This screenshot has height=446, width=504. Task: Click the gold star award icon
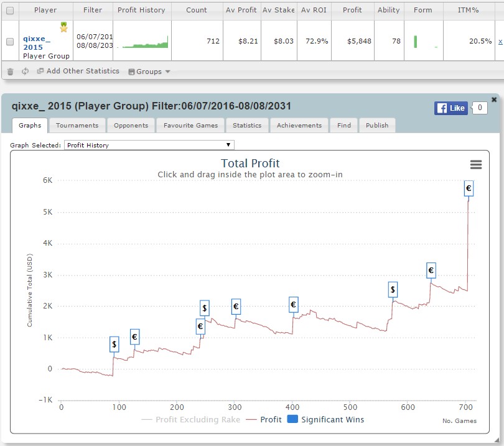[63, 27]
